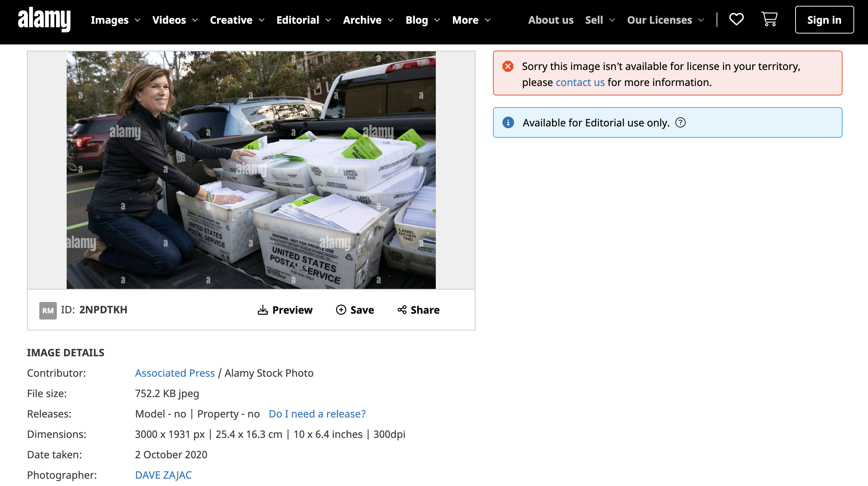
Task: Follow the contact us link
Action: tap(580, 82)
